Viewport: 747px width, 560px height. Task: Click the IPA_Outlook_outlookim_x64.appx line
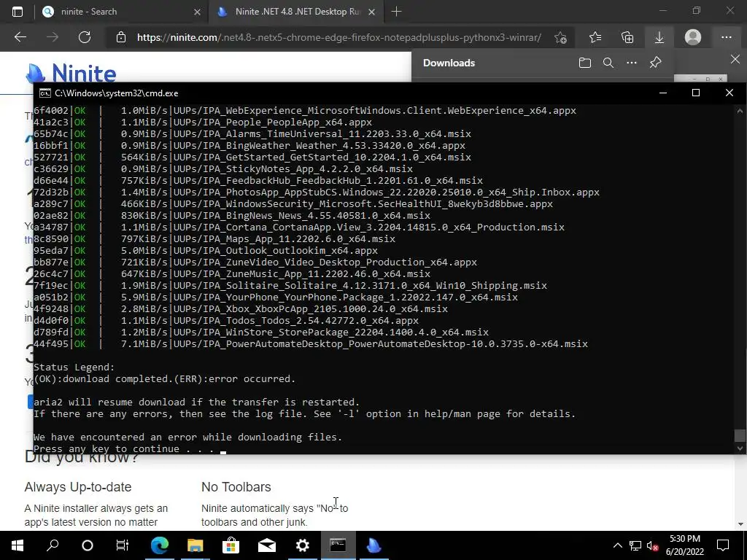click(205, 251)
